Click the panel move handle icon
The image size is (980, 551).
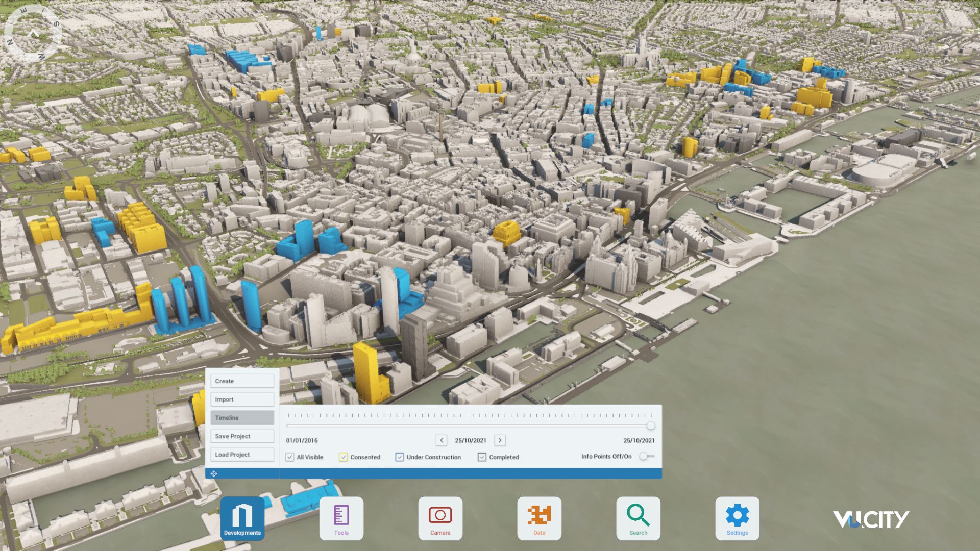point(214,474)
